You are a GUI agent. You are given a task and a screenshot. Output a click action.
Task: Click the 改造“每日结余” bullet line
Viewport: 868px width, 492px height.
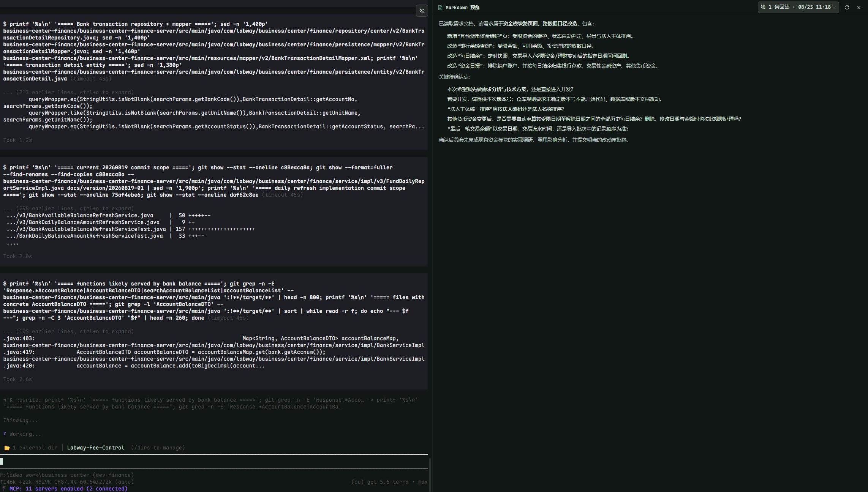(x=539, y=56)
